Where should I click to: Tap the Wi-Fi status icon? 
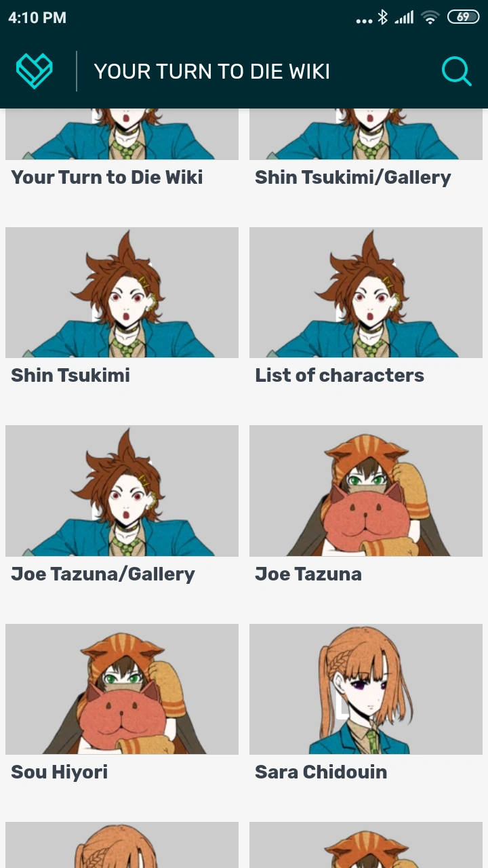tap(430, 18)
